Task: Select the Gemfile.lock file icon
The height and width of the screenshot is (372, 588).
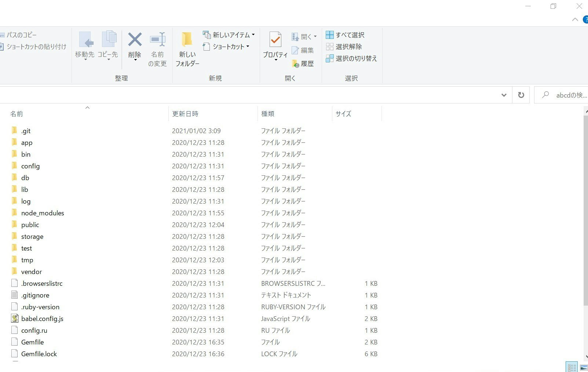Action: click(x=15, y=354)
